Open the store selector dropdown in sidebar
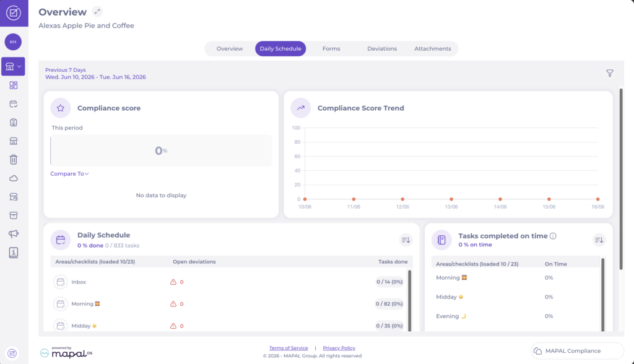 tap(13, 66)
